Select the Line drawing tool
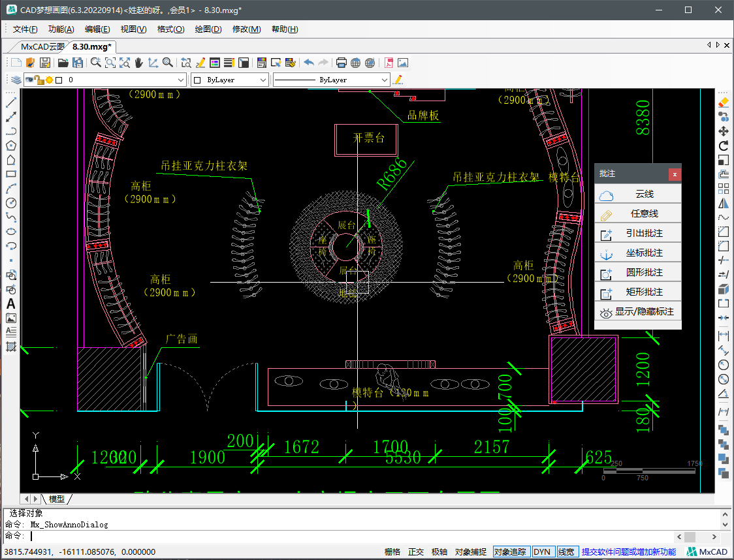The image size is (734, 560). pyautogui.click(x=10, y=102)
